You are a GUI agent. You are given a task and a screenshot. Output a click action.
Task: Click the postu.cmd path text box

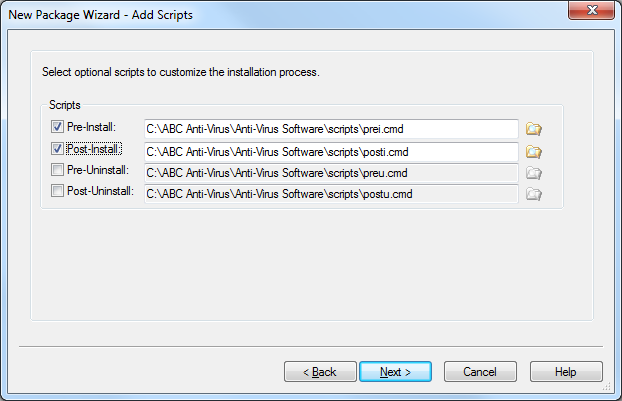pos(331,194)
